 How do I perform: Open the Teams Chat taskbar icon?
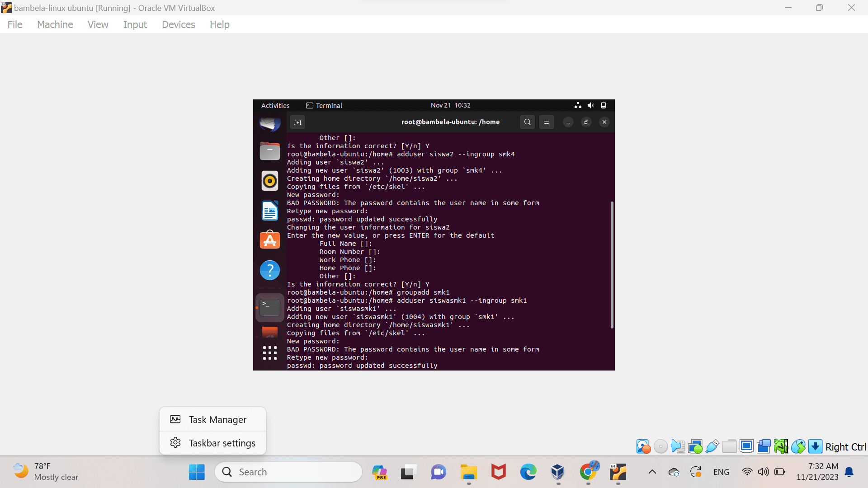[x=438, y=472]
